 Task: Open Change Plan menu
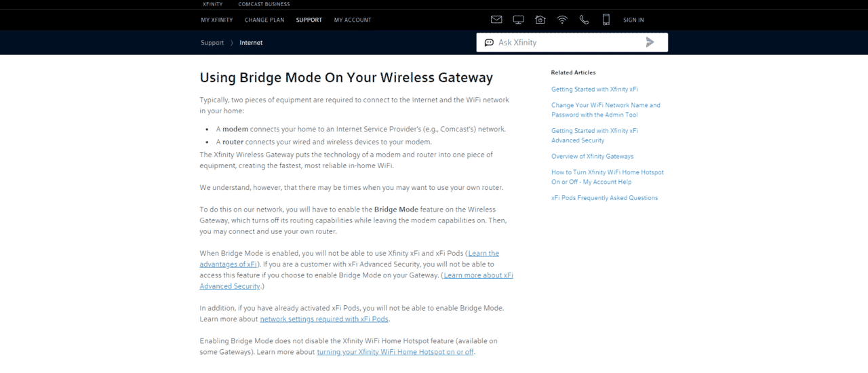264,20
